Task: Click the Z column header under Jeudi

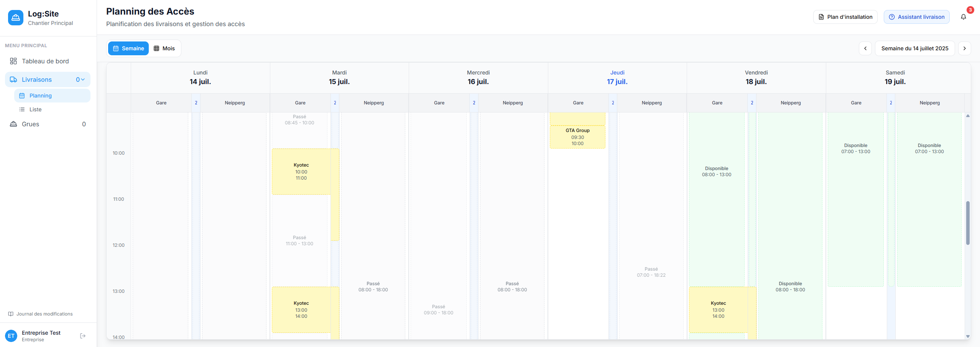Action: pyautogui.click(x=613, y=103)
